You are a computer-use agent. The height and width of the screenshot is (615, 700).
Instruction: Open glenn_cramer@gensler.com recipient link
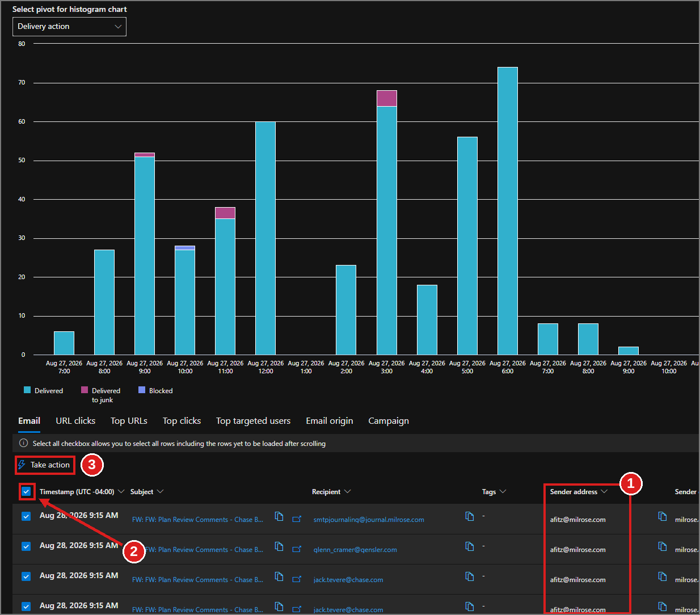click(x=355, y=550)
